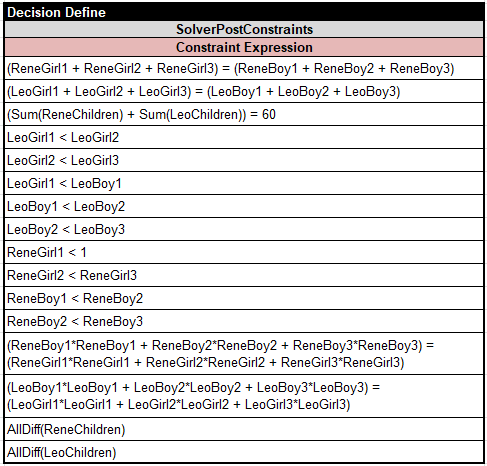Select the Decision Define header cell
This screenshot has height=466, width=487.
(244, 12)
